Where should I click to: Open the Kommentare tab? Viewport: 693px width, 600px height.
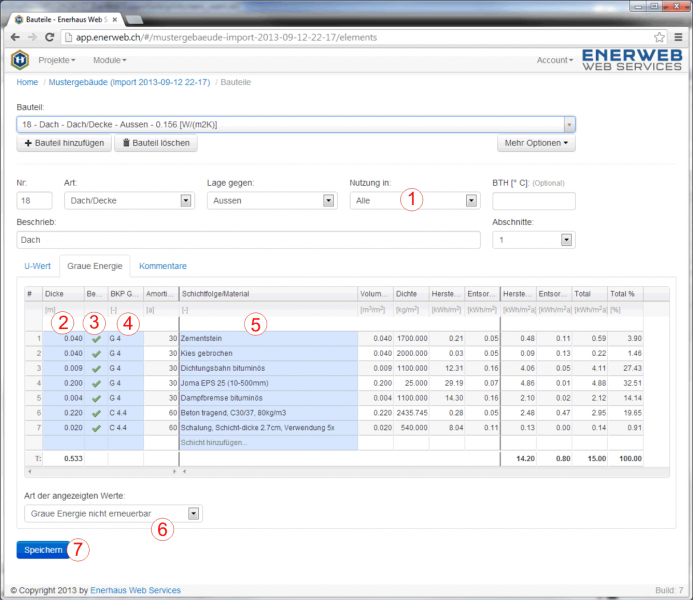click(x=163, y=266)
